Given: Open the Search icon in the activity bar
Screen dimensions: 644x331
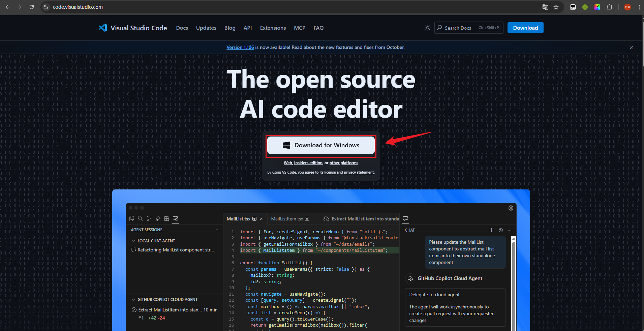Looking at the screenshot, I should point(141,218).
